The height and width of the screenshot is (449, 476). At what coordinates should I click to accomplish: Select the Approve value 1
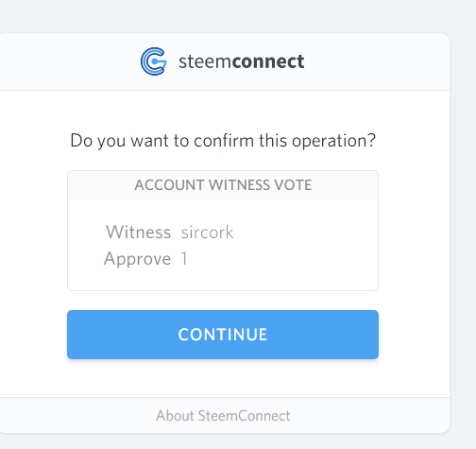[184, 259]
